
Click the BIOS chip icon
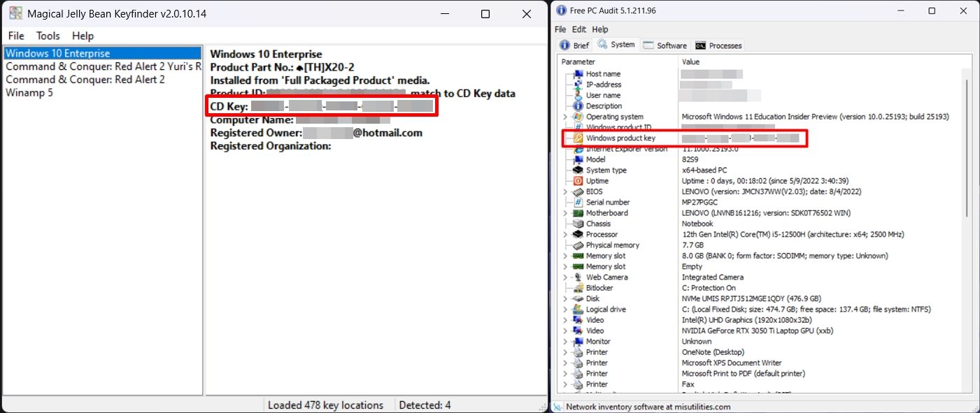(576, 191)
